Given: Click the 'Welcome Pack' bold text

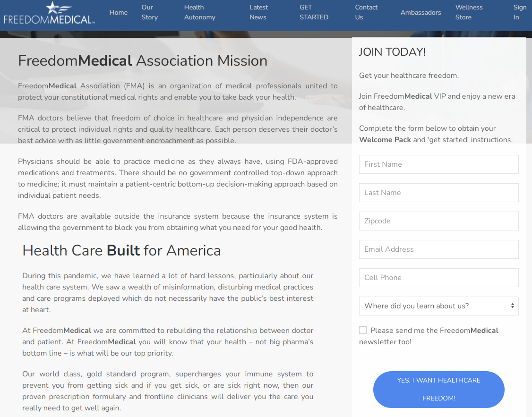Looking at the screenshot, I should tap(385, 140).
